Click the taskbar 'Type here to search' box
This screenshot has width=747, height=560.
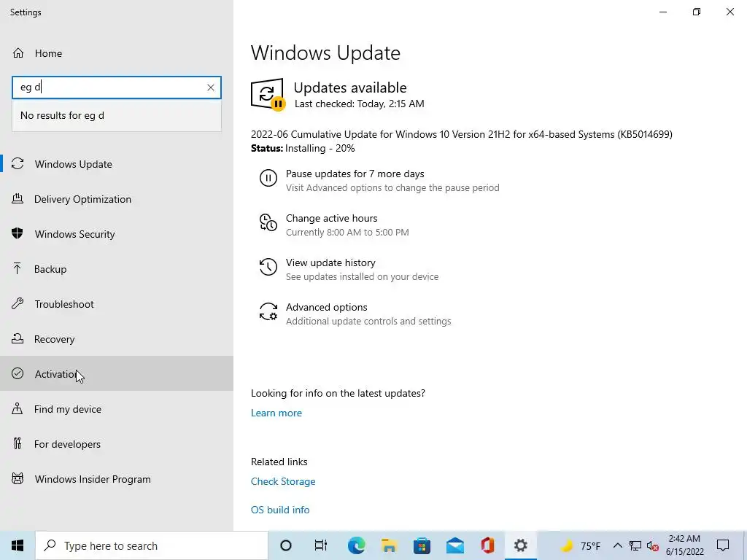152,545
